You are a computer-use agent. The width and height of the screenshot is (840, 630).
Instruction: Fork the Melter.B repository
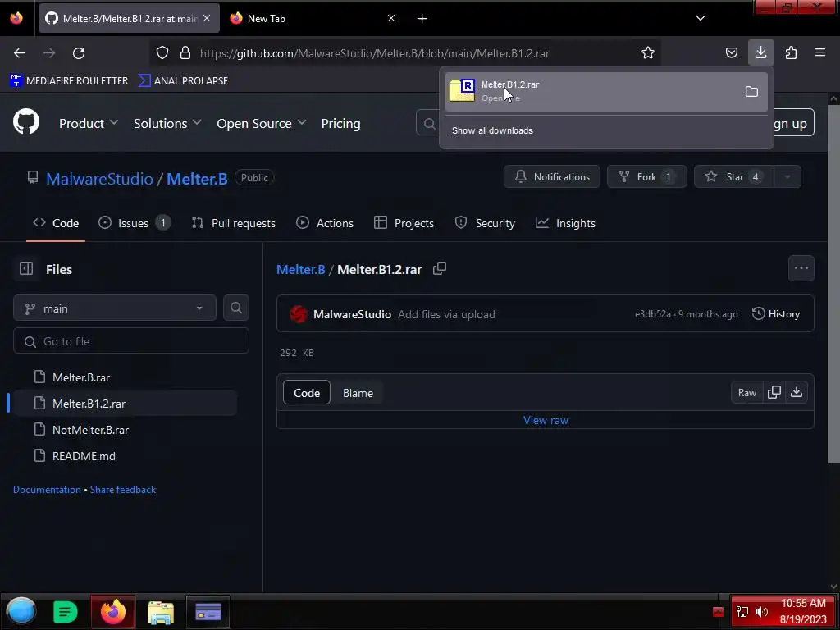[x=646, y=177]
